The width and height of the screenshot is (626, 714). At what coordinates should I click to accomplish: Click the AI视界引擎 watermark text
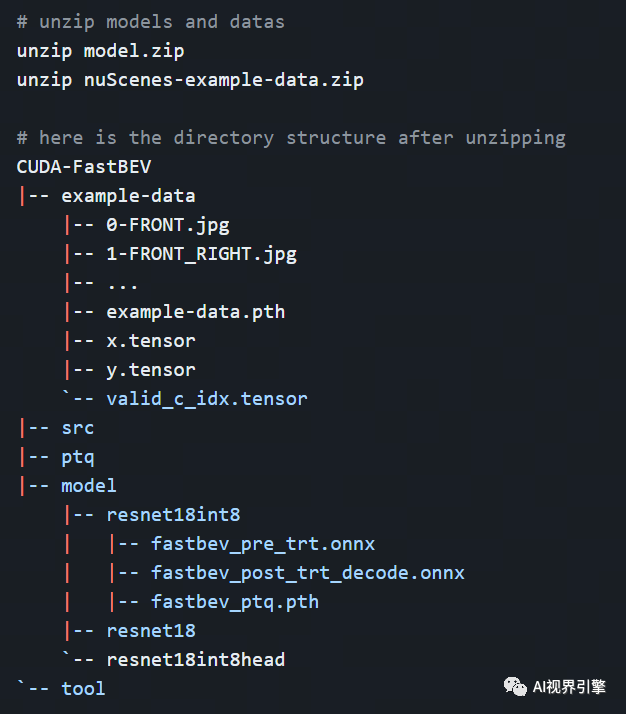[569, 687]
